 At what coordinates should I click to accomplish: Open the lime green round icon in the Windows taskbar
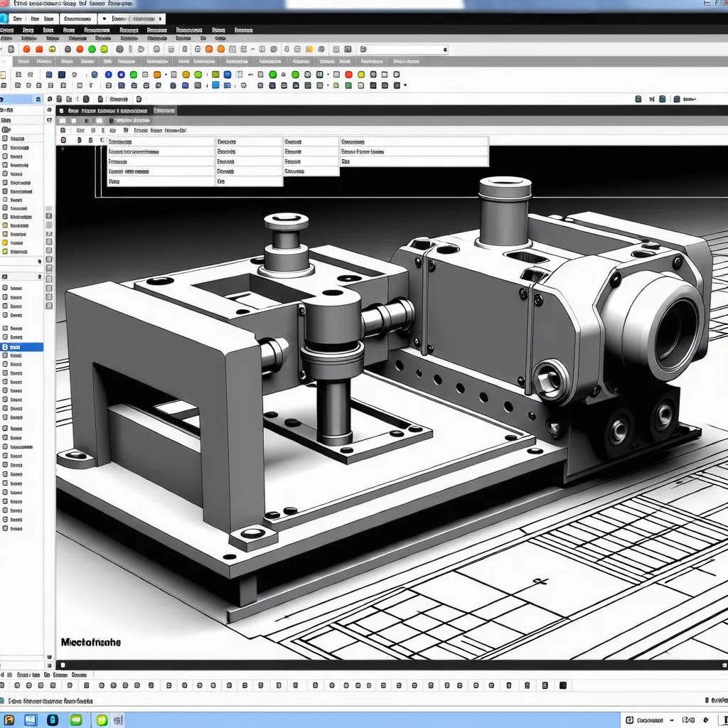102,720
